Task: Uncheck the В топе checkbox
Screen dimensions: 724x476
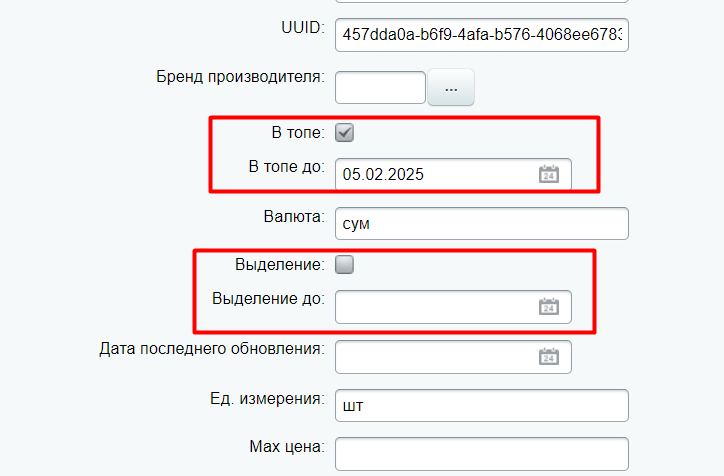Action: pos(344,133)
